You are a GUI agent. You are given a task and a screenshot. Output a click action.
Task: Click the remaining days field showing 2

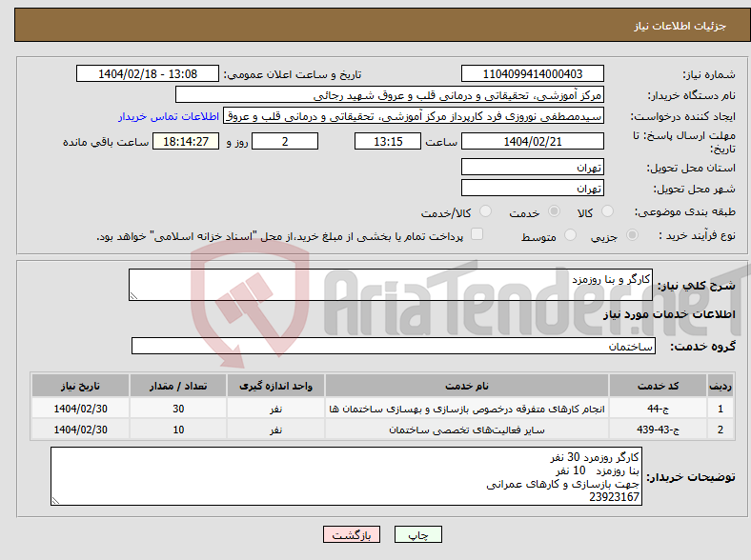pos(285,141)
